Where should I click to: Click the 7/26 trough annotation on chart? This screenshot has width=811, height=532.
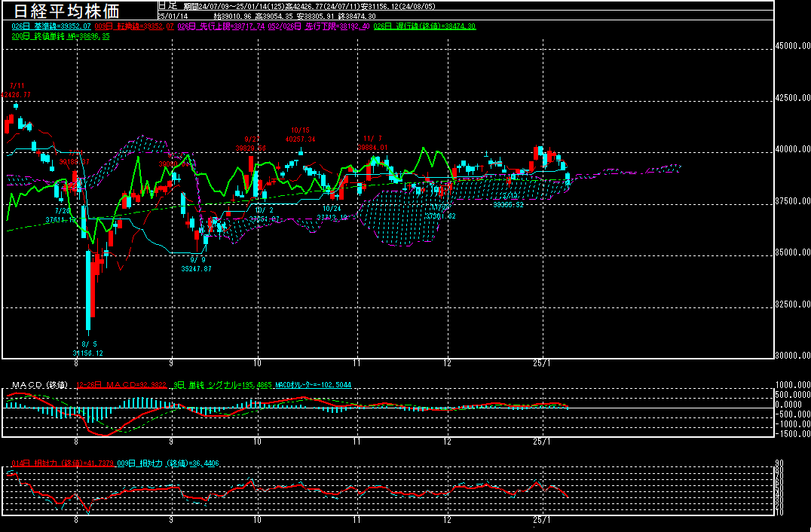click(62, 215)
